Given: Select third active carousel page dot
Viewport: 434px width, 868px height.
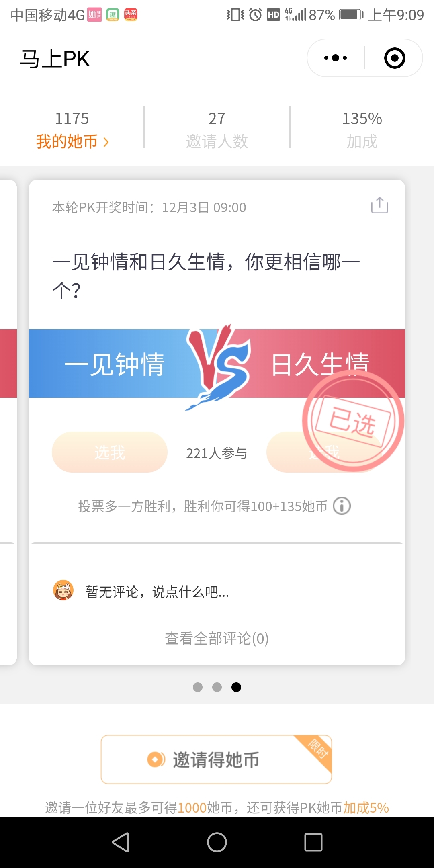Looking at the screenshot, I should point(236,687).
